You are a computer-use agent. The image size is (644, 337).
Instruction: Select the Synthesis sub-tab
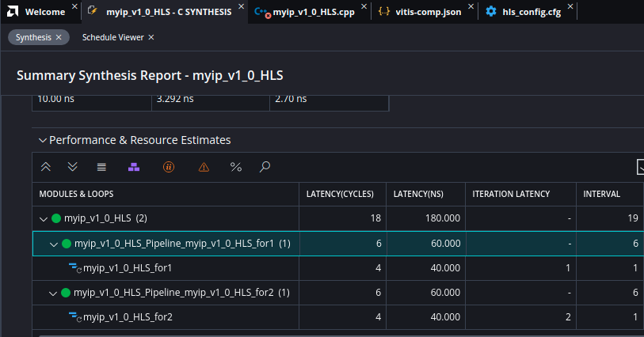click(33, 37)
